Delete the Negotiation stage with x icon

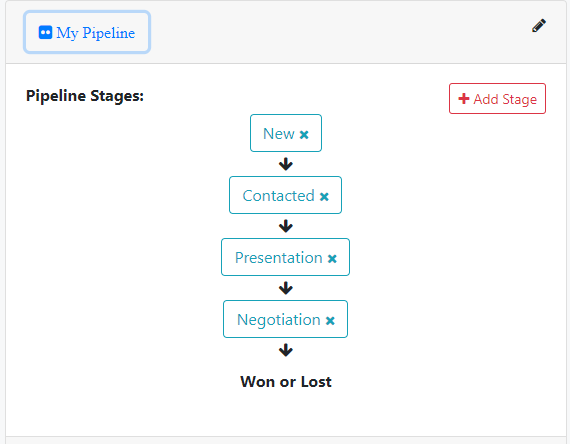(330, 321)
